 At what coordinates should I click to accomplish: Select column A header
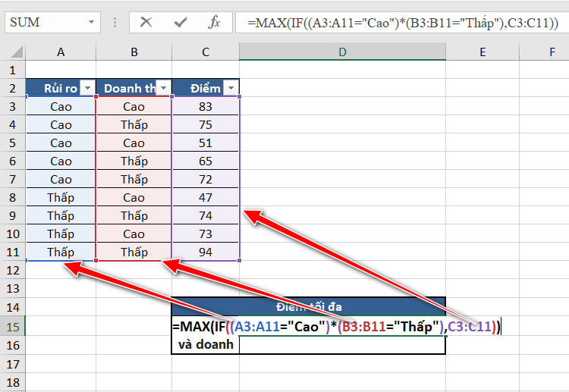click(61, 52)
